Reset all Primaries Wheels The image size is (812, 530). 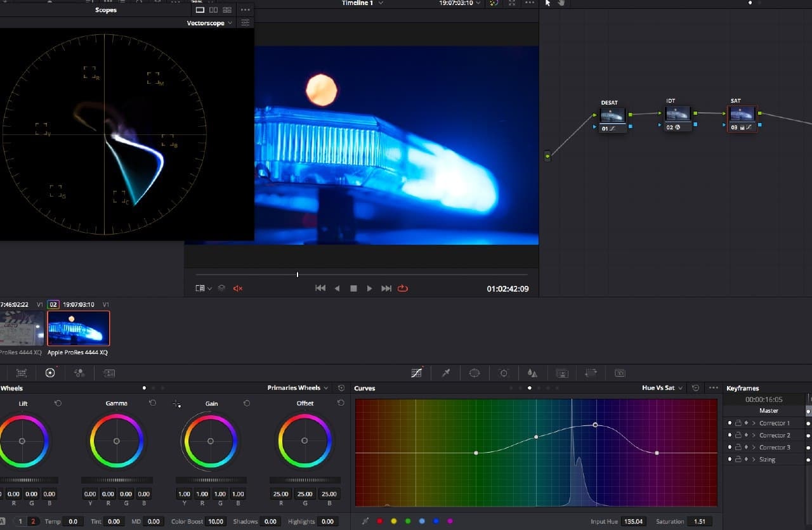click(341, 388)
